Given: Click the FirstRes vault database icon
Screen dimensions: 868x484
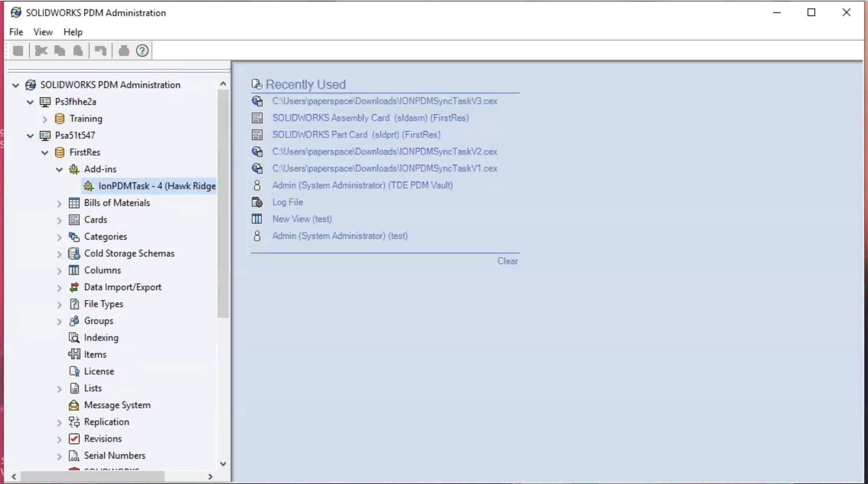Looking at the screenshot, I should 60,152.
